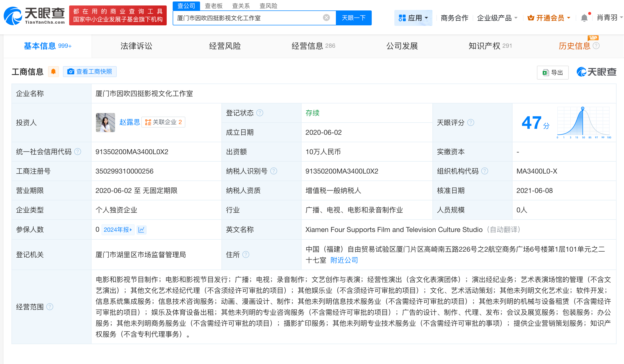The height and width of the screenshot is (364, 624).
Task: Open notifications via the bell icon
Action: (584, 17)
